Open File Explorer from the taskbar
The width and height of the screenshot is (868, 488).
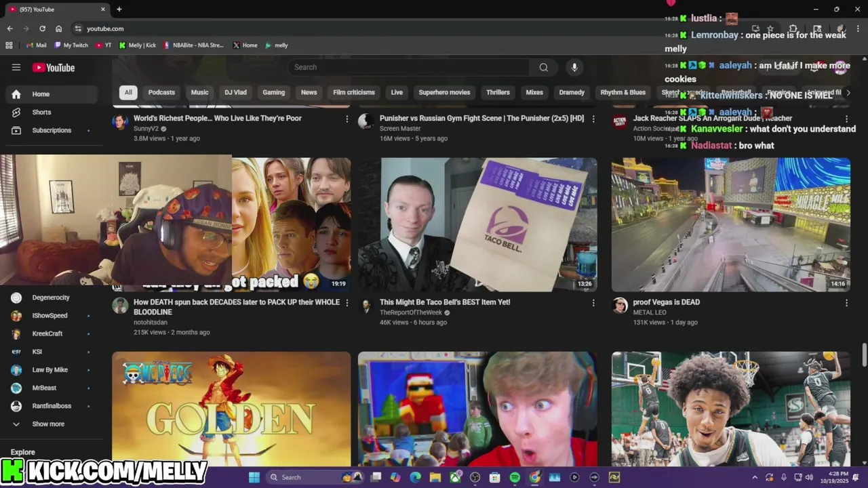click(x=435, y=477)
